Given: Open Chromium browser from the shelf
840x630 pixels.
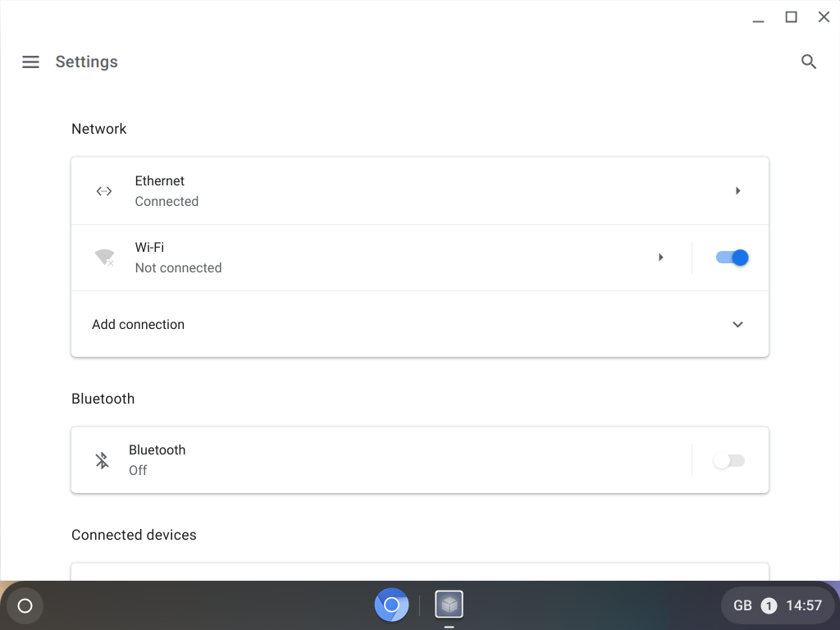Looking at the screenshot, I should tap(391, 605).
